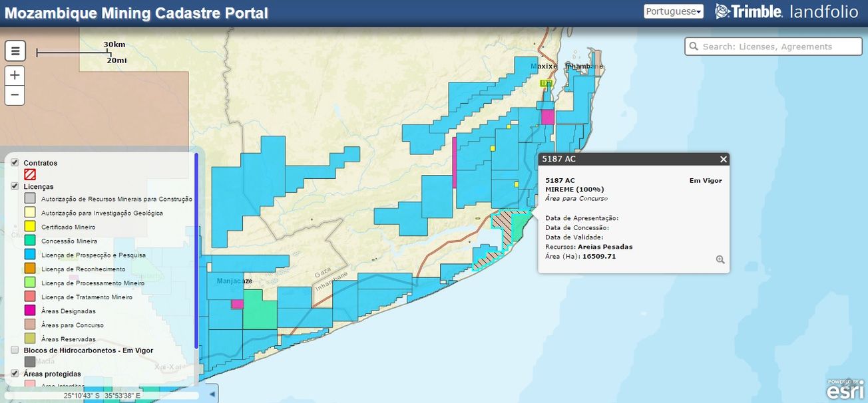Click the blue Licença de Prospecção swatch
The width and height of the screenshot is (868, 403).
[x=29, y=255]
